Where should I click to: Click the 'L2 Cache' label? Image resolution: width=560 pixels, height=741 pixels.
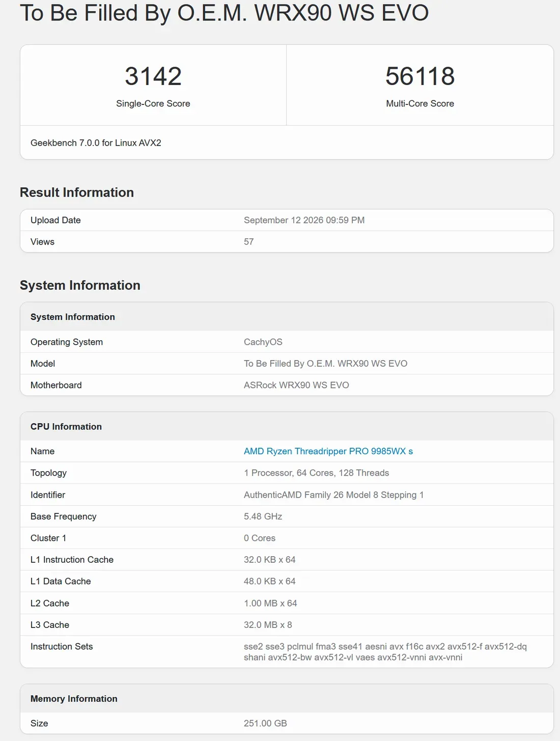[50, 603]
